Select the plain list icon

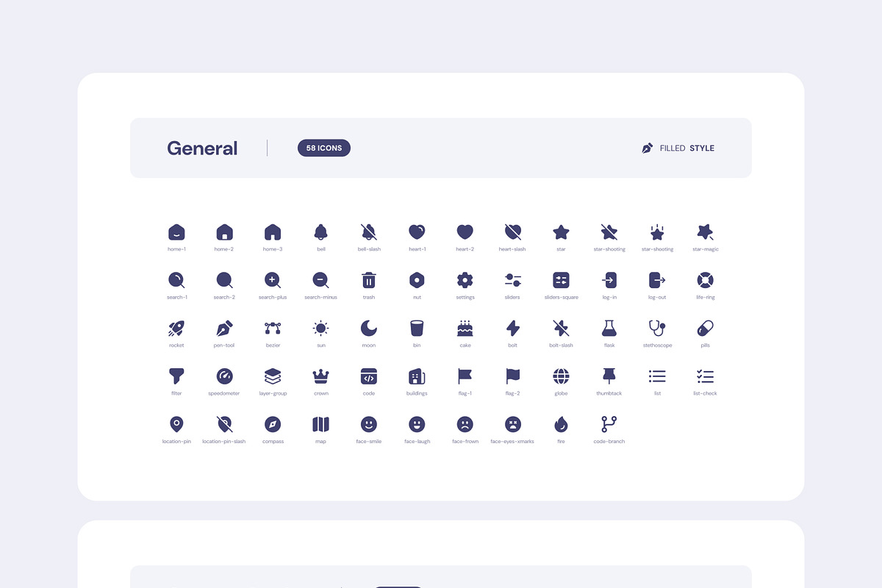click(657, 376)
